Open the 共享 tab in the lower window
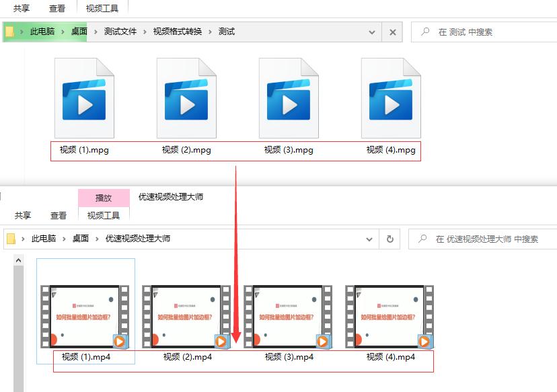Viewport: 557px width, 392px height. click(x=22, y=214)
